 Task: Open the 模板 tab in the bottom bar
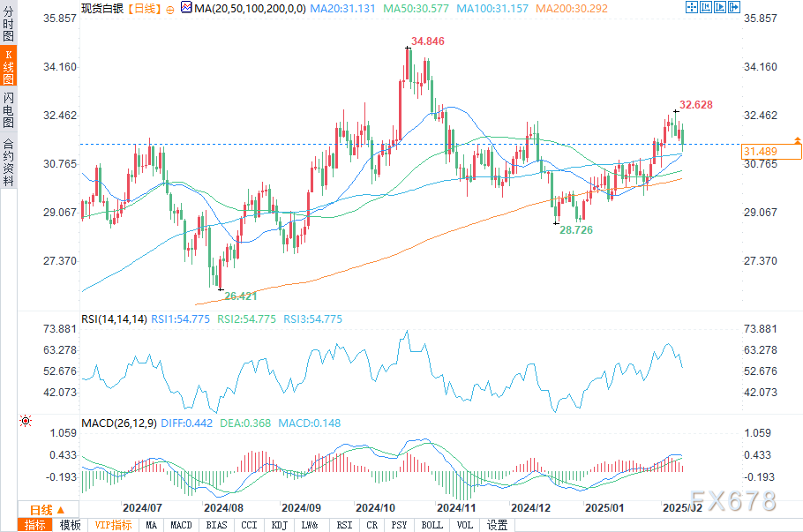point(70,525)
